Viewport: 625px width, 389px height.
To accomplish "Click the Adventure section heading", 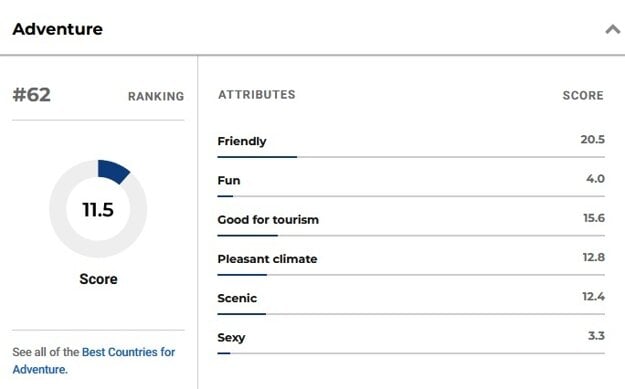I will (58, 29).
